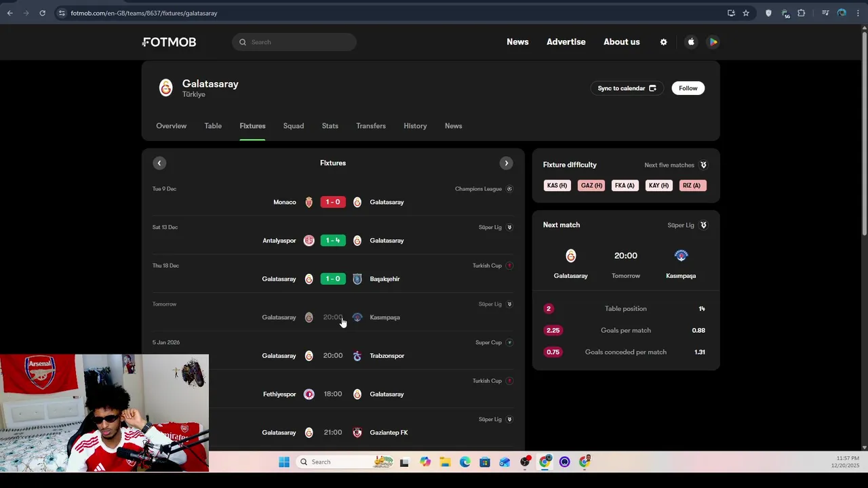Image resolution: width=868 pixels, height=488 pixels.
Task: Open Fethiyespor vs Galatasaray 18:00 fixture
Action: (x=333, y=394)
